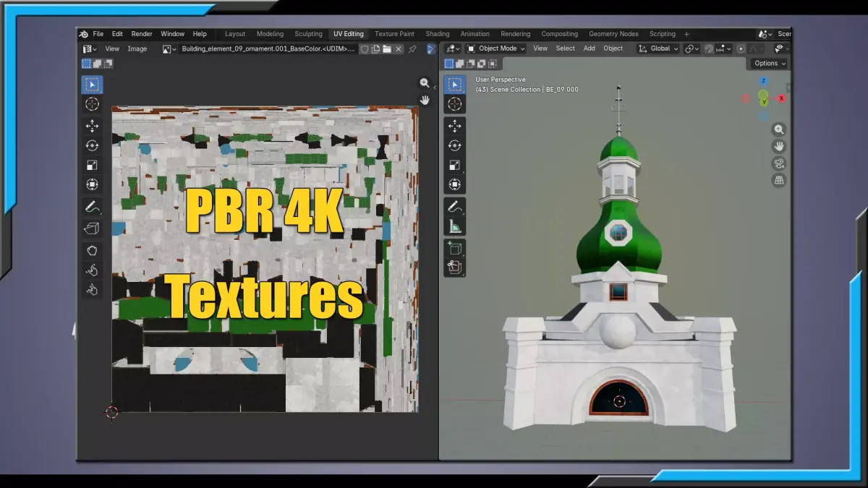Screen dimensions: 868x488
Task: Open the Global transform orientation dropdown
Action: tap(658, 48)
